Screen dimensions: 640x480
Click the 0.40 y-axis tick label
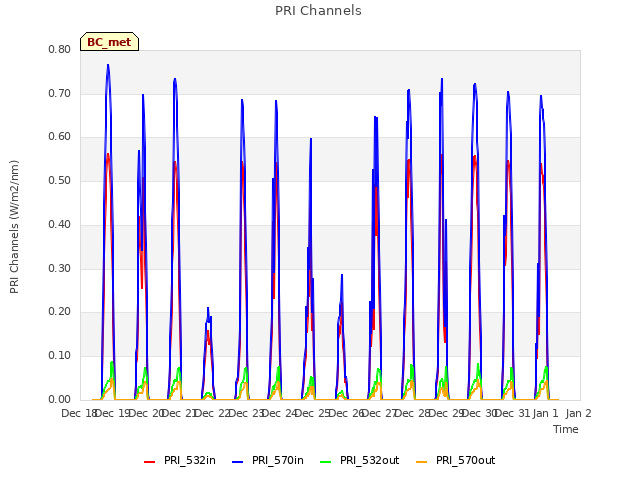[60, 224]
